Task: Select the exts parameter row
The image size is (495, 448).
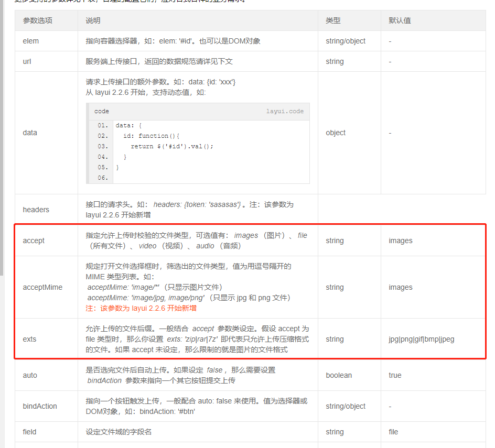Action: tap(29, 339)
